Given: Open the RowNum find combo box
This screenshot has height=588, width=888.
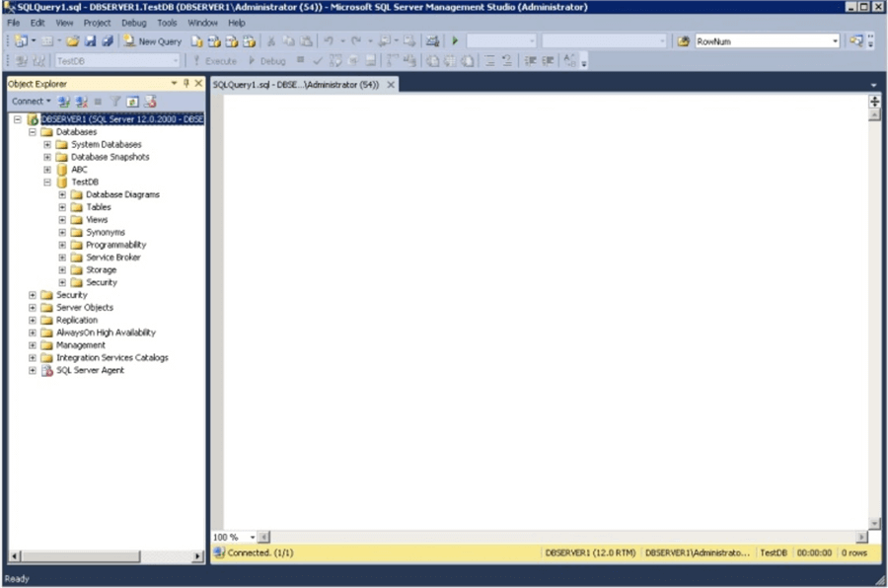Looking at the screenshot, I should pyautogui.click(x=767, y=41).
